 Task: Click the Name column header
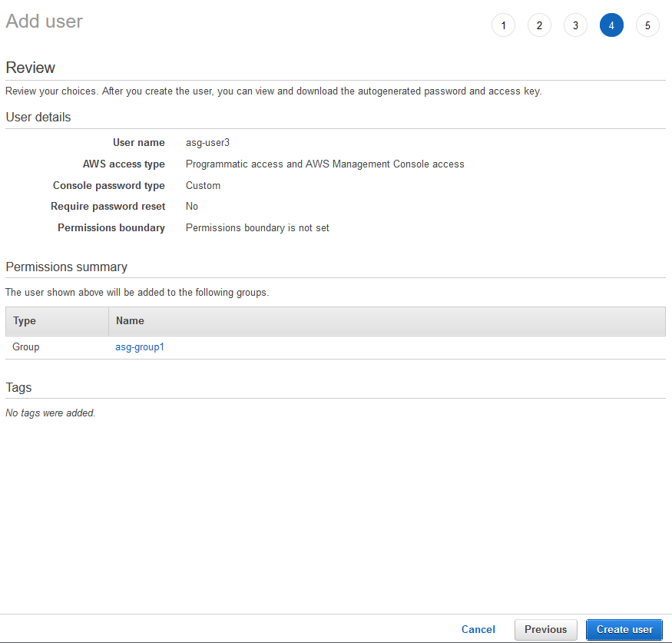pos(130,321)
